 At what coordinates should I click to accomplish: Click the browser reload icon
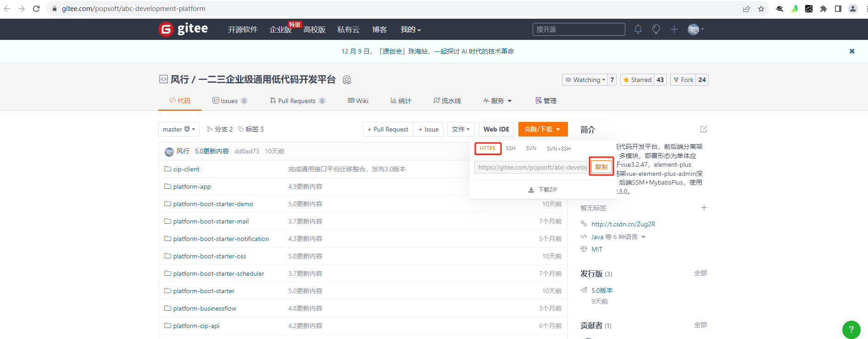click(36, 9)
